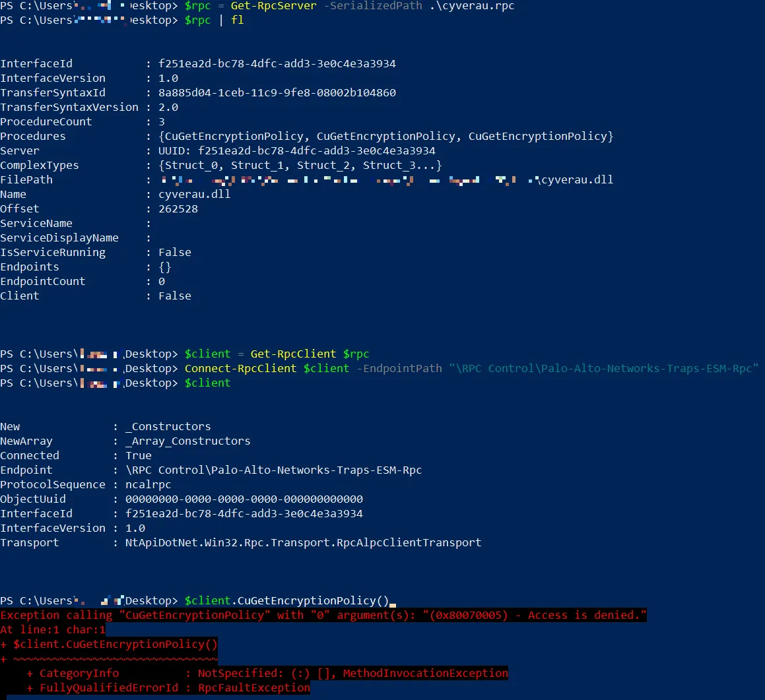Click the Get-RpcServer command on first line
The height and width of the screenshot is (700, 765).
[x=273, y=6]
